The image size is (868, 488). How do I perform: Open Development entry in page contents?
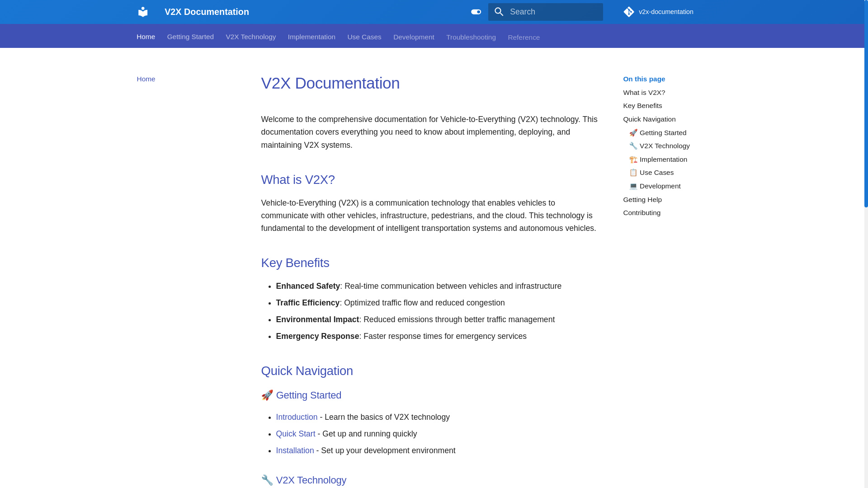(655, 186)
